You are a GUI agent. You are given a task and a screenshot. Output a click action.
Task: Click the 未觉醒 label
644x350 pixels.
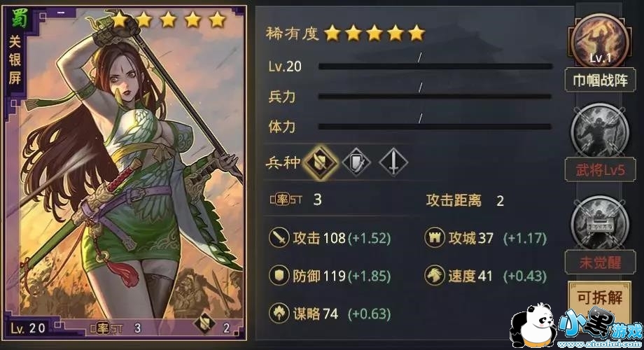(600, 262)
